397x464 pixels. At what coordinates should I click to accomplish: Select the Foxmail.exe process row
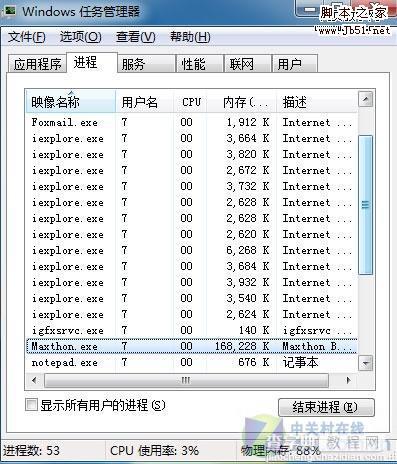(192, 122)
